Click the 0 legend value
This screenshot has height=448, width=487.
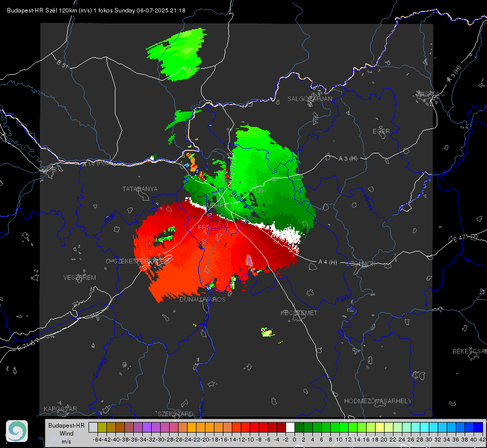point(294,440)
